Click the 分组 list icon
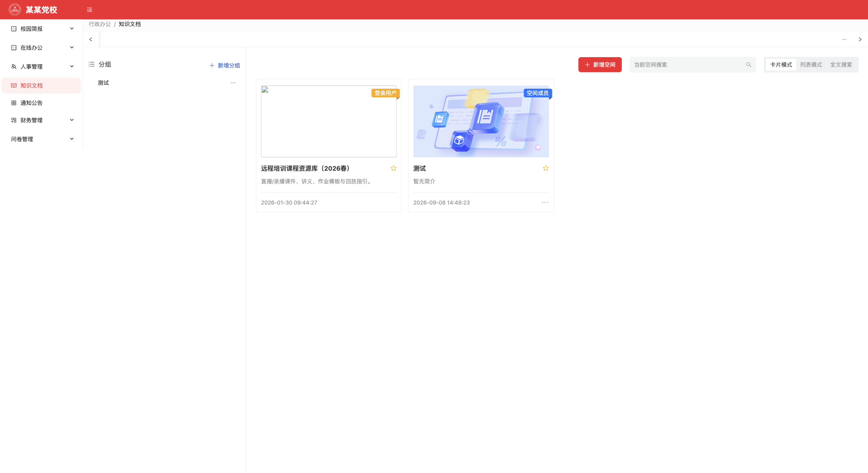 click(92, 64)
